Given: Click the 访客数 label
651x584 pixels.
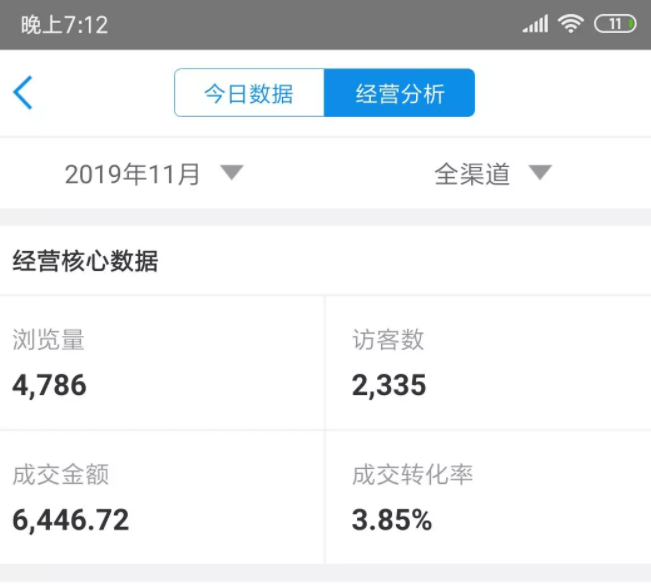Looking at the screenshot, I should click(388, 340).
